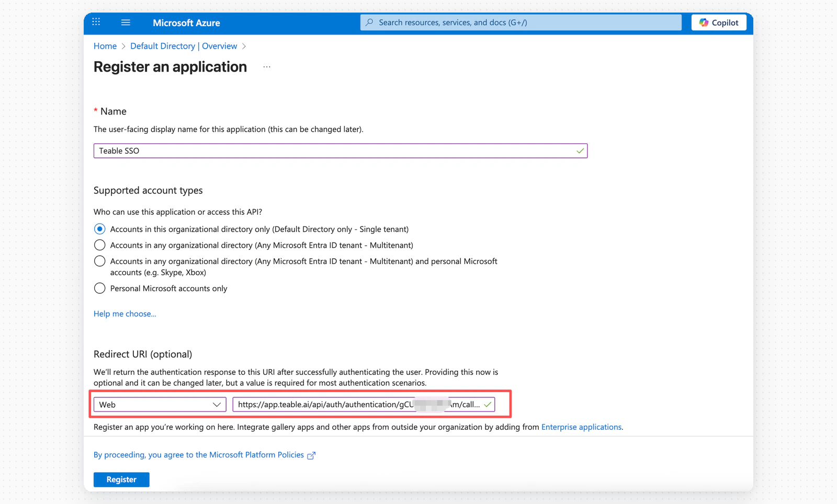The image size is (837, 504).
Task: Select Personal Microsoft accounts only option
Action: [x=99, y=288]
